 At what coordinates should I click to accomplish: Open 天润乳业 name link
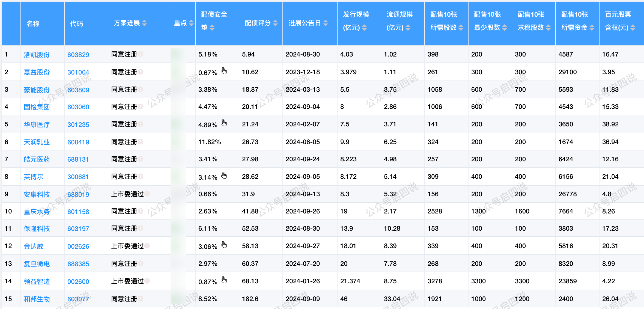pyautogui.click(x=37, y=142)
